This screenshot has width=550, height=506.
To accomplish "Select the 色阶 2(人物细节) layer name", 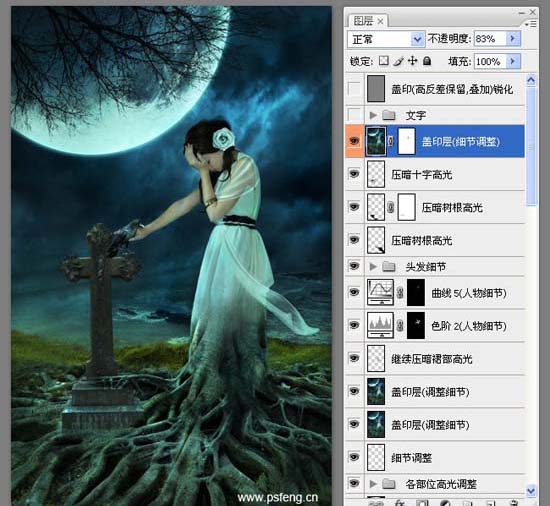I will 469,326.
